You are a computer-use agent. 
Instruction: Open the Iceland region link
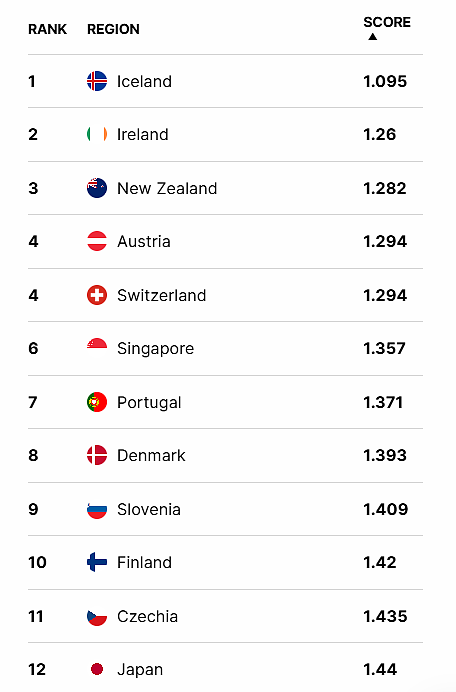[x=144, y=81]
